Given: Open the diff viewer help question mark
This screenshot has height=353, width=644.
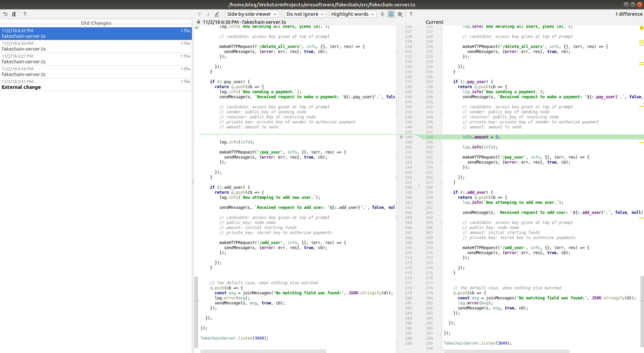Looking at the screenshot, I should (411, 14).
